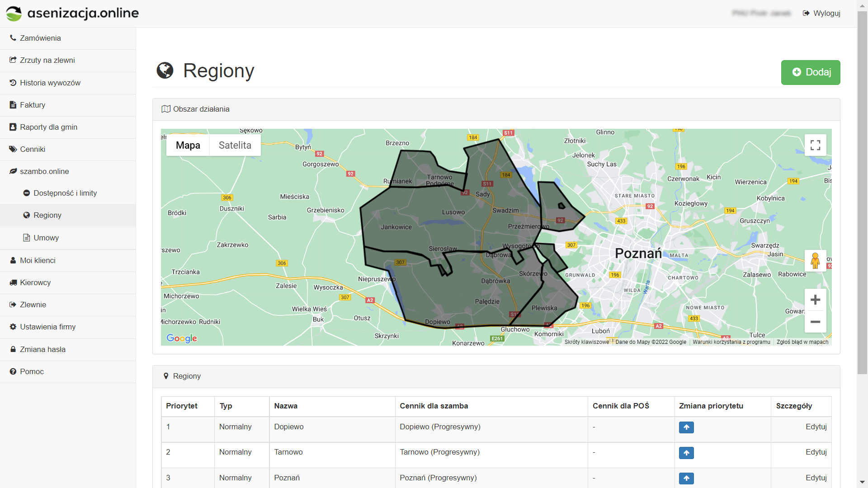Viewport: 868px width, 488px height.
Task: Open Cenniki in the sidebar
Action: pos(68,149)
